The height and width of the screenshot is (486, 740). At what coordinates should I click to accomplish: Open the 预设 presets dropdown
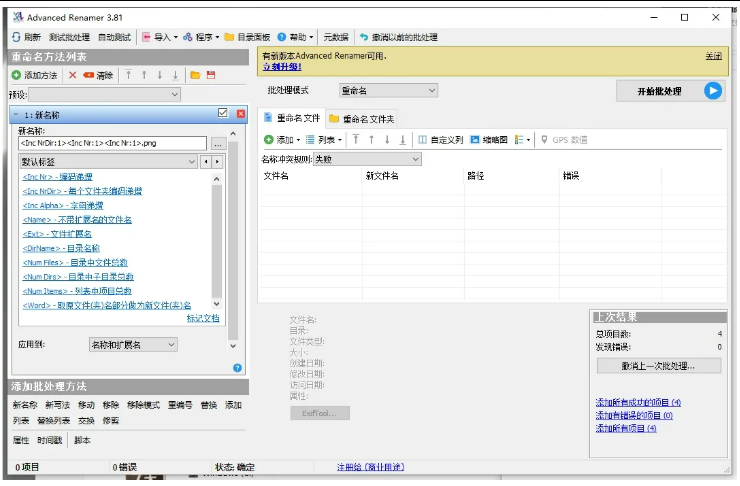105,94
